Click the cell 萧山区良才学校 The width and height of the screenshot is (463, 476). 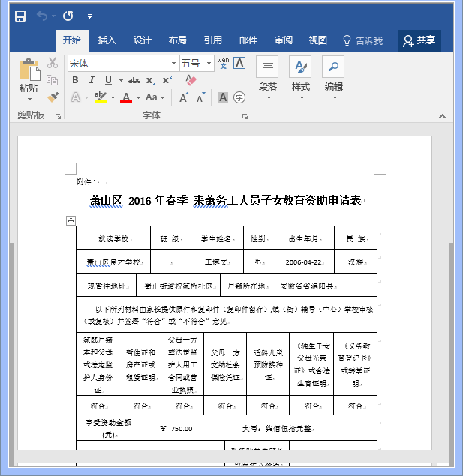click(113, 262)
